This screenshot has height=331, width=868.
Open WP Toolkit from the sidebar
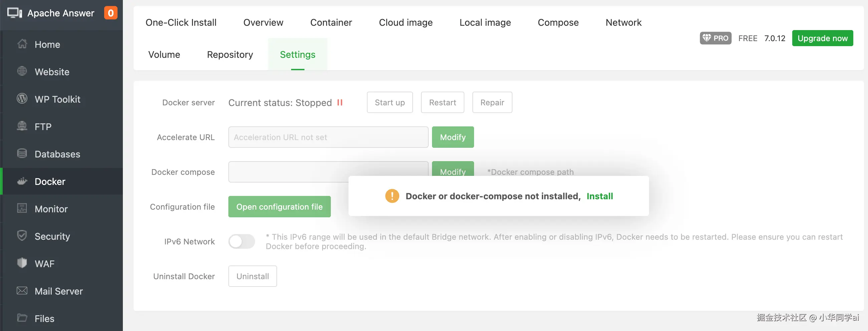tap(22, 99)
